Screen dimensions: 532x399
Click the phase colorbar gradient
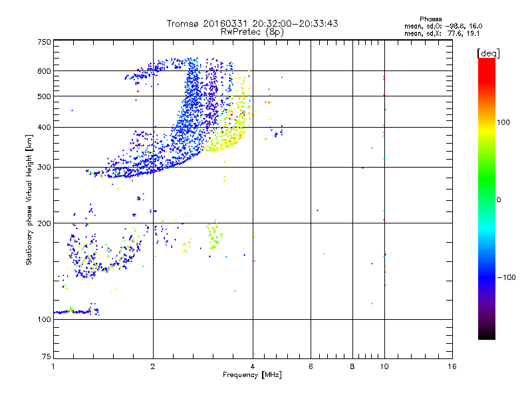pos(487,198)
